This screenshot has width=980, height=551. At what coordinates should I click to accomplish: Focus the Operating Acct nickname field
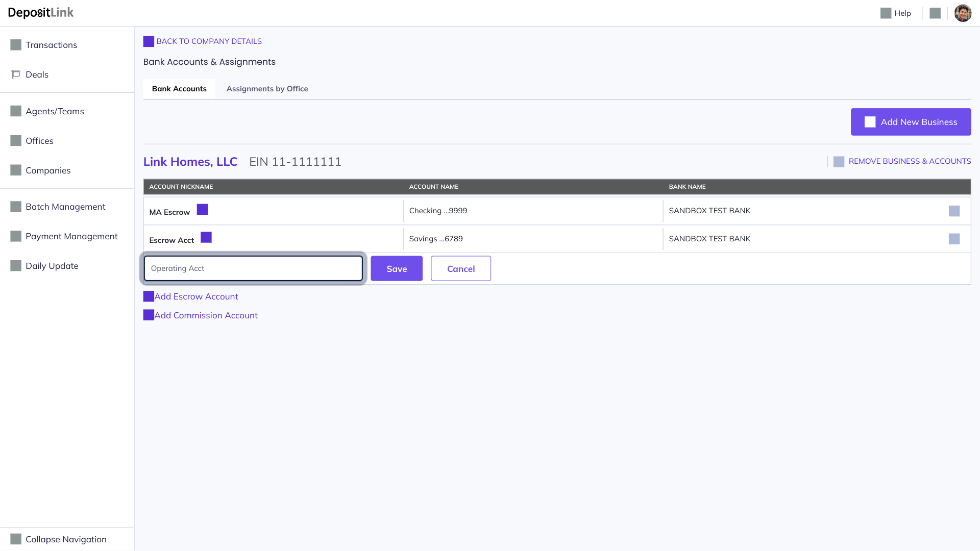point(253,269)
